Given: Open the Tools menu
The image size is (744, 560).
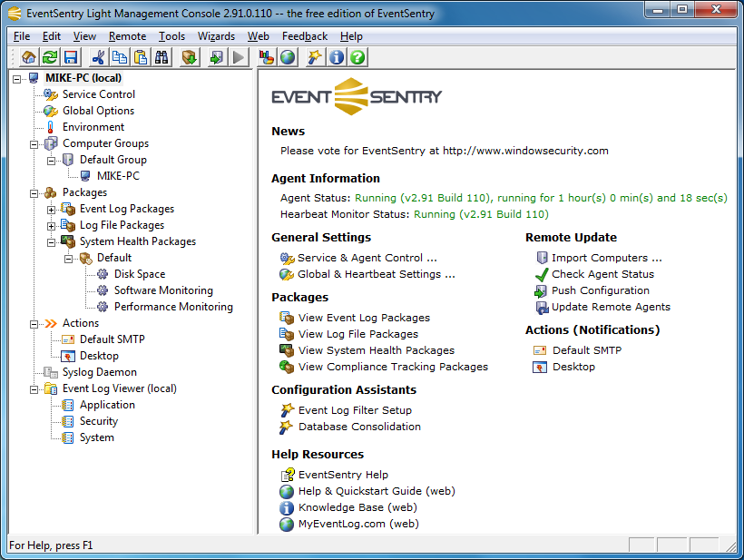Looking at the screenshot, I should click(171, 36).
